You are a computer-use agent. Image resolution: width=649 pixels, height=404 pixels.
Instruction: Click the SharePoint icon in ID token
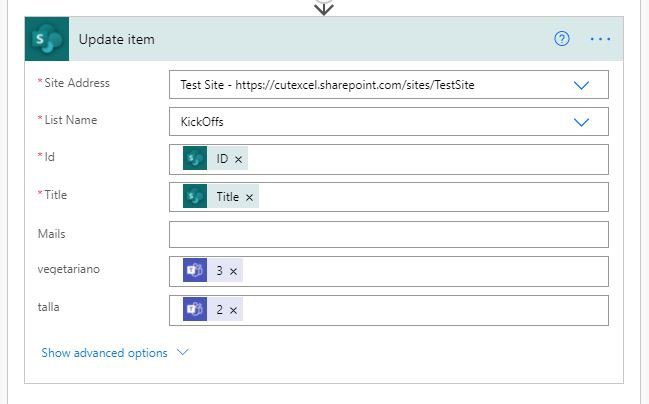coord(195,158)
